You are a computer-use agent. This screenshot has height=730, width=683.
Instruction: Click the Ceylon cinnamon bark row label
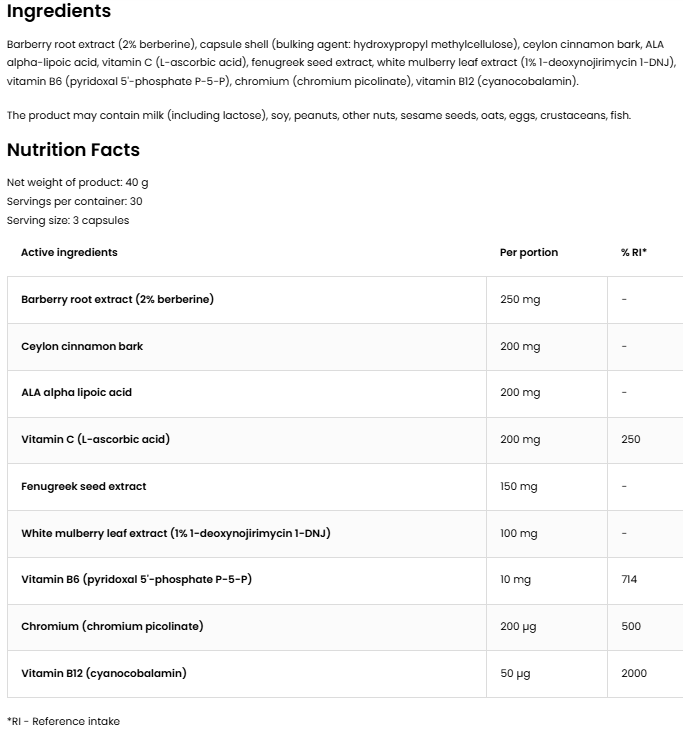tap(82, 346)
